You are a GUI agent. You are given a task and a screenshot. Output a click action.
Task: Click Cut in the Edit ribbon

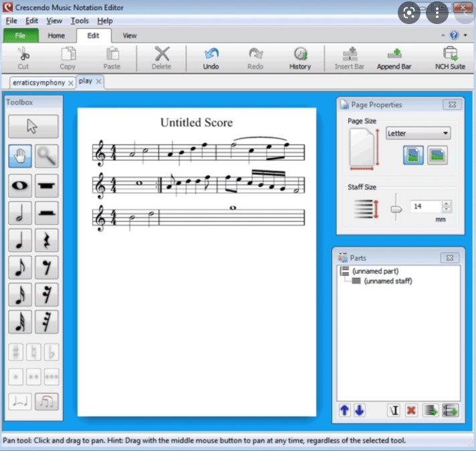click(x=23, y=58)
